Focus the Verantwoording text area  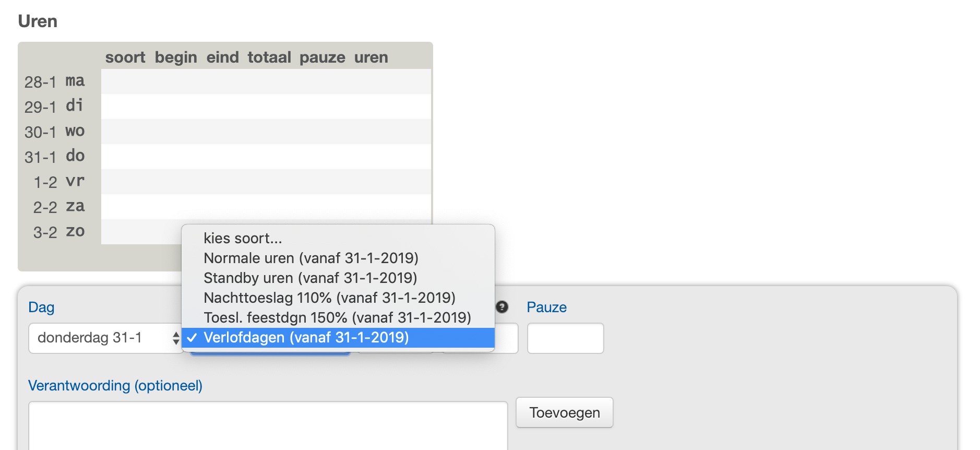click(x=268, y=425)
